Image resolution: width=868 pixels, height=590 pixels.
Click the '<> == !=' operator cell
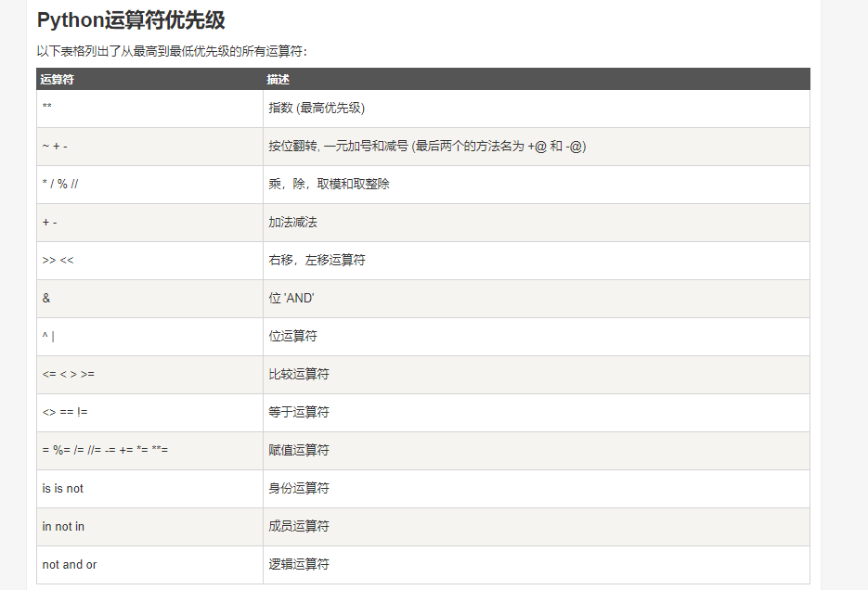click(149, 413)
